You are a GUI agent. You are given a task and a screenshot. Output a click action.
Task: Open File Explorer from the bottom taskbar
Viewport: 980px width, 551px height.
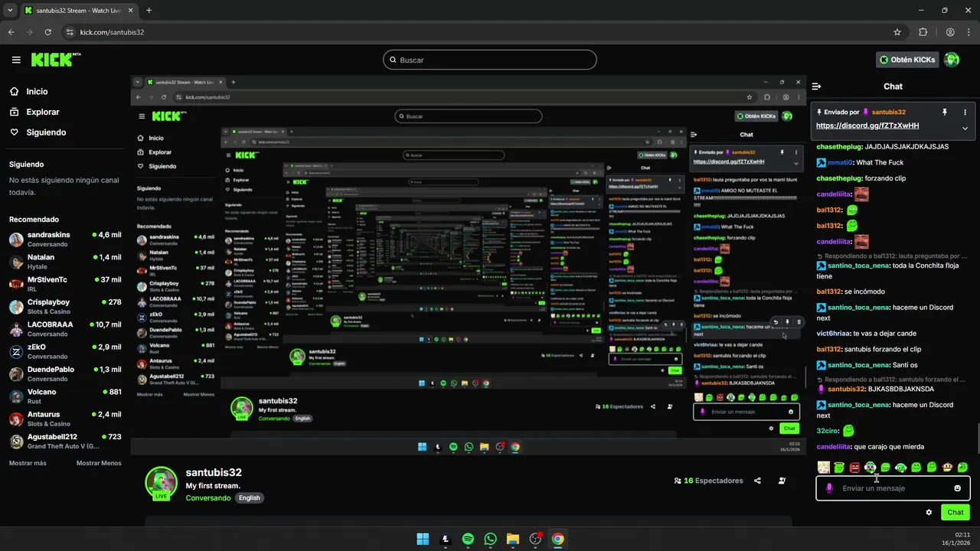(x=513, y=539)
